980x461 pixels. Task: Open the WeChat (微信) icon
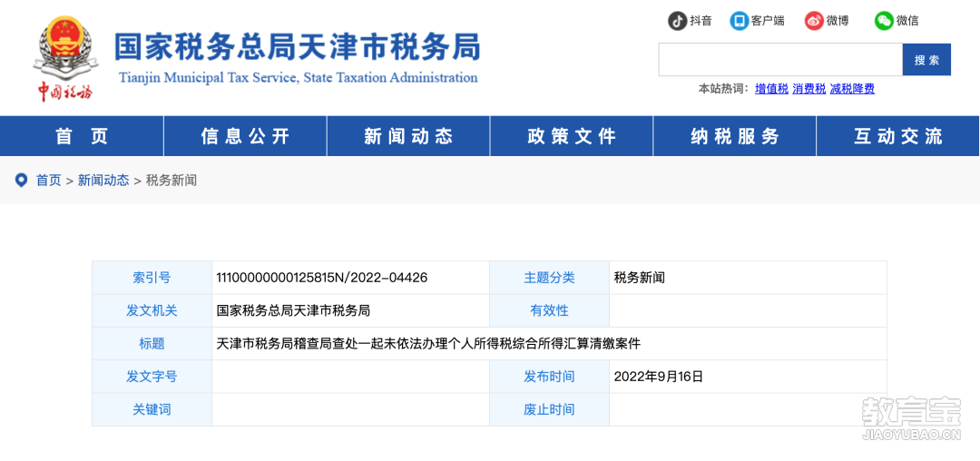point(884,21)
